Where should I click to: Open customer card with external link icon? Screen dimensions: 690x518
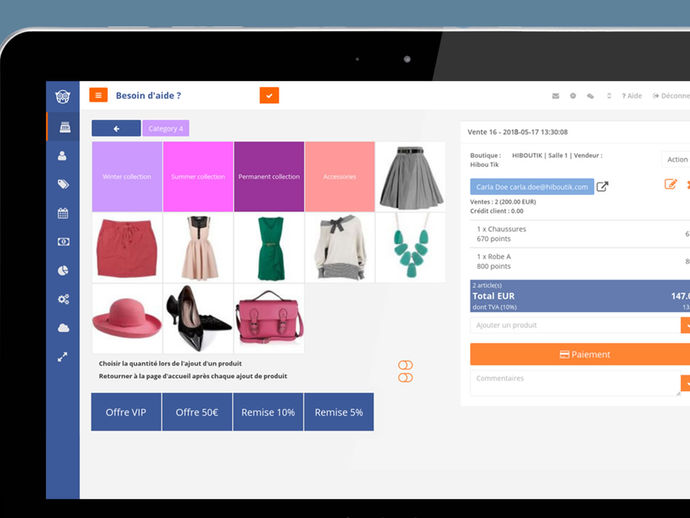click(602, 187)
